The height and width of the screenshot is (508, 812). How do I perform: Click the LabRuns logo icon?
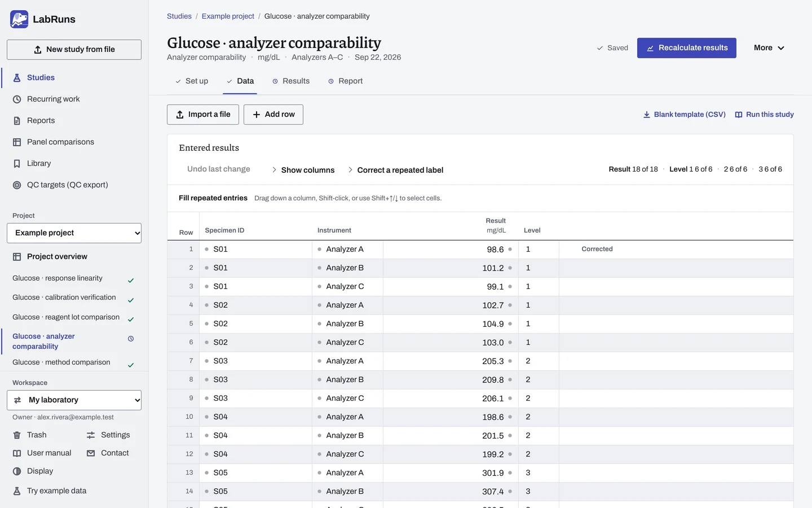[x=19, y=19]
